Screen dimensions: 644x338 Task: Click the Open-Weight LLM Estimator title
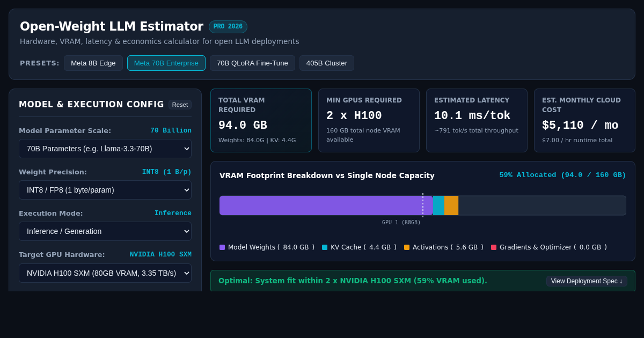pyautogui.click(x=112, y=27)
